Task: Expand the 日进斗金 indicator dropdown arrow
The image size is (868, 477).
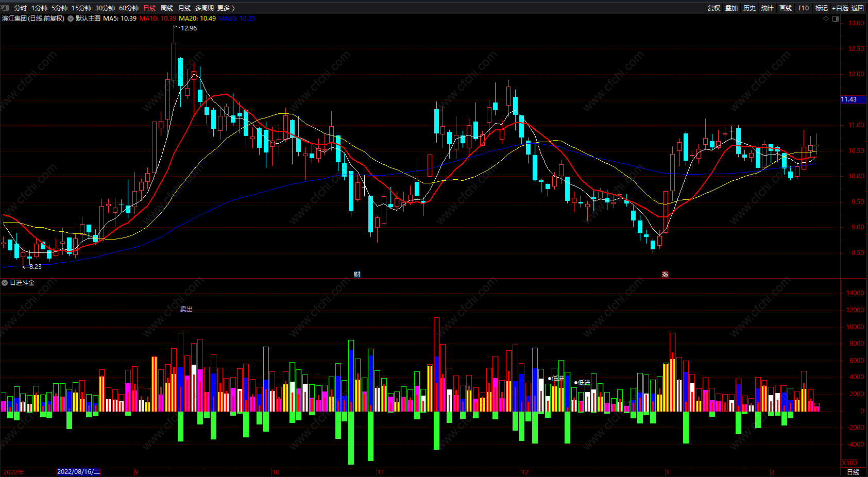Action: (5, 283)
